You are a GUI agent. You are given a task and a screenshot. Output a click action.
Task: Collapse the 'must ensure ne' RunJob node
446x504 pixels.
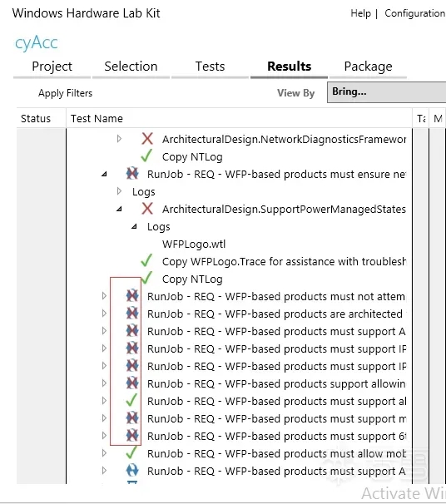(104, 174)
